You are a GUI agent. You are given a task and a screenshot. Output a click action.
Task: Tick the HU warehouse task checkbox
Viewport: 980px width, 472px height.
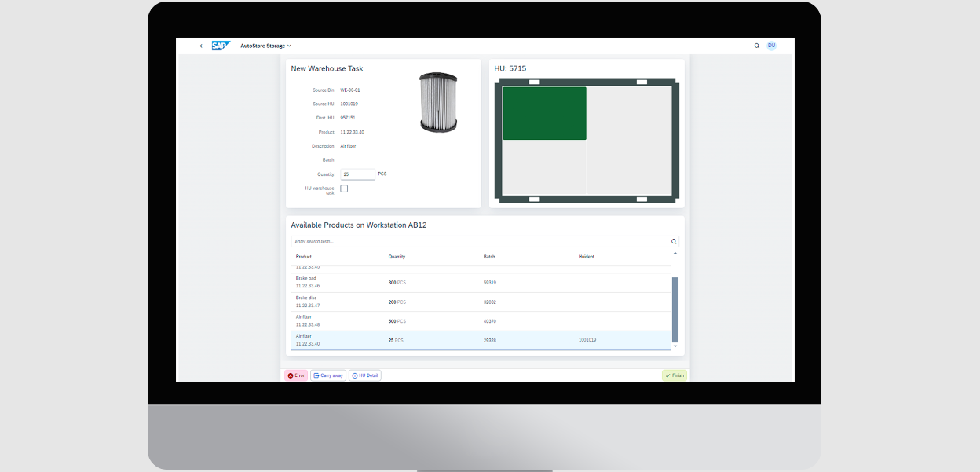[x=344, y=188]
